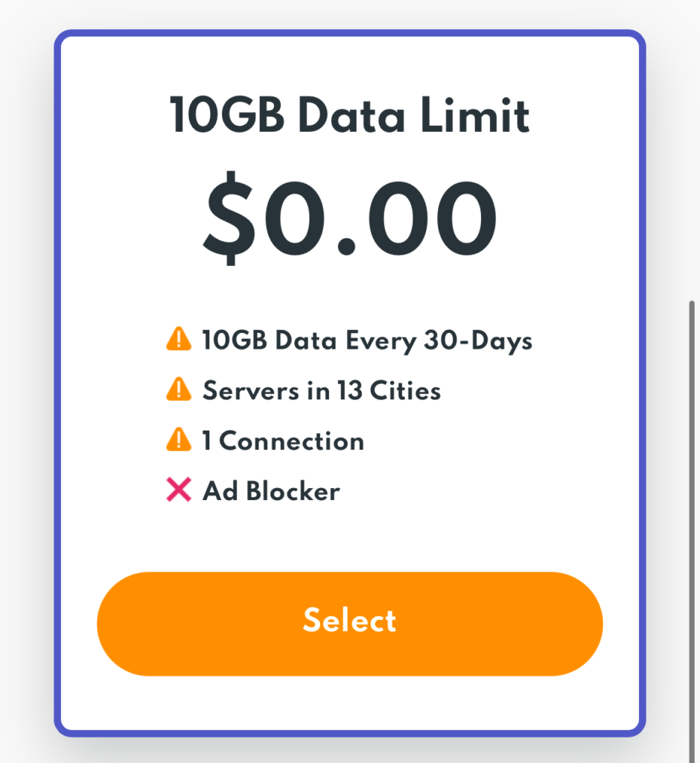
Task: Click the warning icon beside Servers in 13 Cities
Action: (179, 390)
